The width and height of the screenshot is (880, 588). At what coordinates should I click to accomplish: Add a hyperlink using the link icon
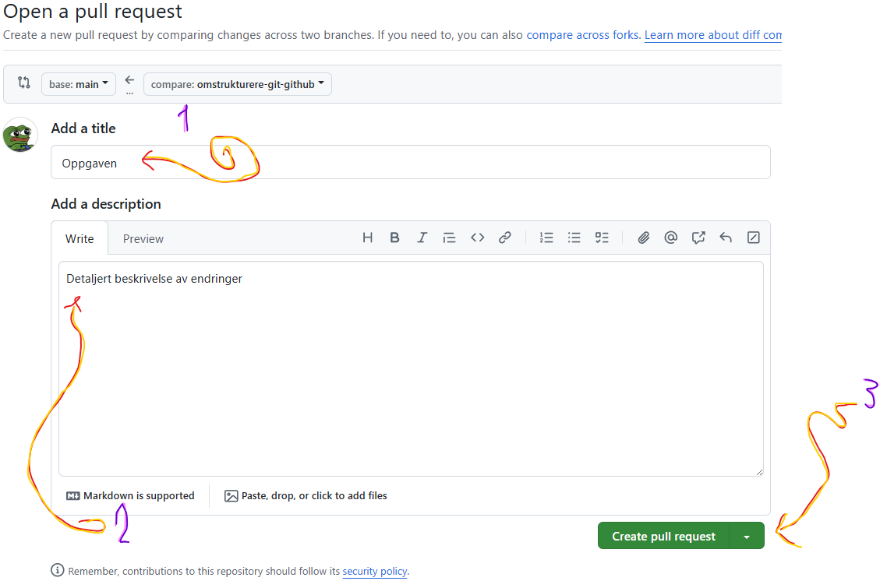[505, 238]
